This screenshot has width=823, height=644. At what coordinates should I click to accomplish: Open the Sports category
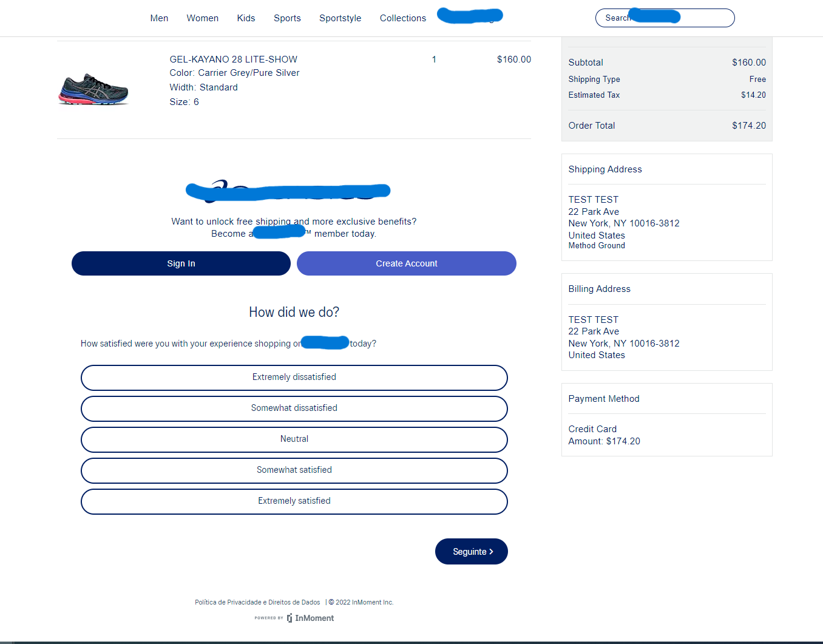[287, 18]
